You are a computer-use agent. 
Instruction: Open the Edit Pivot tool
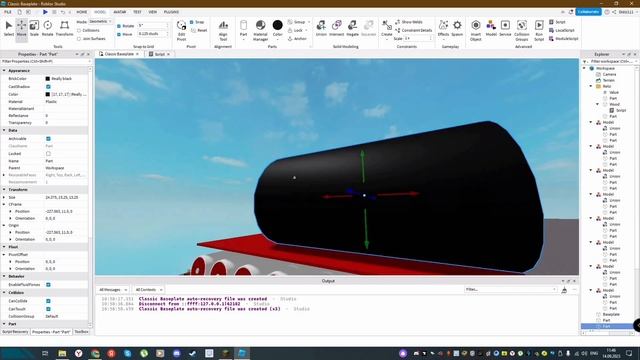(181, 31)
